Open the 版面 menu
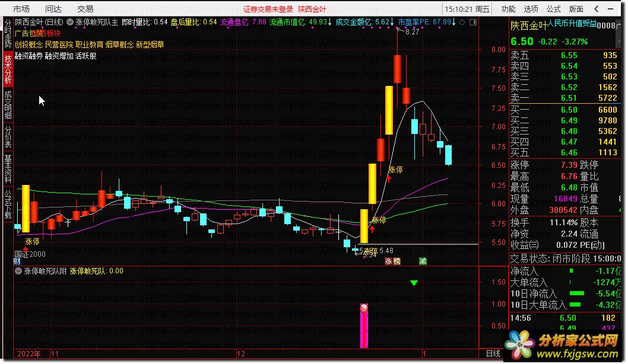This screenshot has width=628, height=364. [x=576, y=9]
